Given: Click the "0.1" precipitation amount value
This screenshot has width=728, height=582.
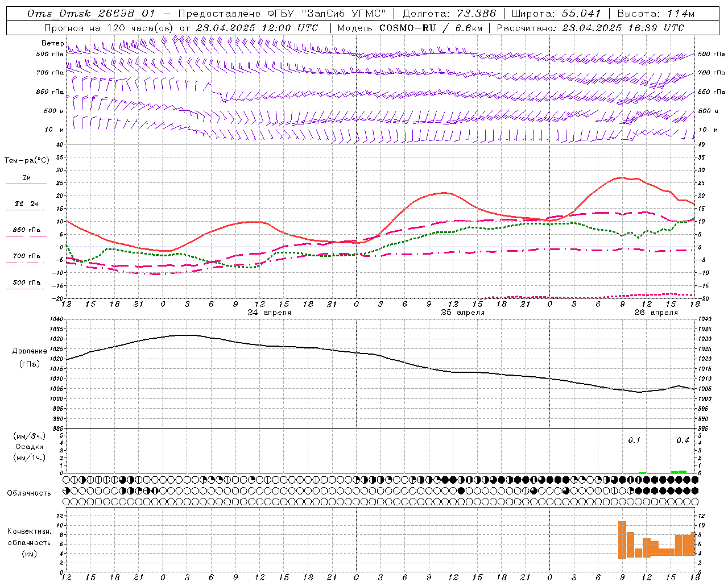Looking at the screenshot, I should coord(634,440).
